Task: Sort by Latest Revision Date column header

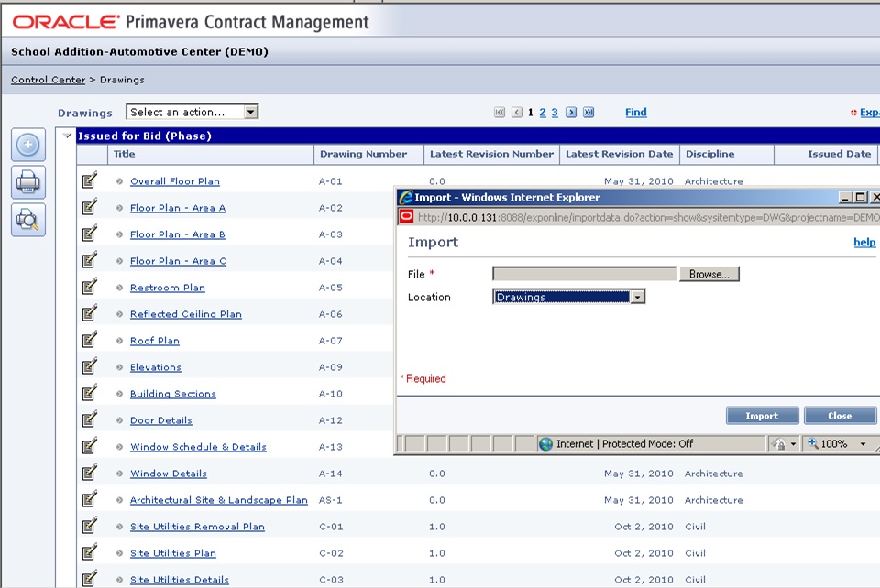Action: click(x=619, y=154)
